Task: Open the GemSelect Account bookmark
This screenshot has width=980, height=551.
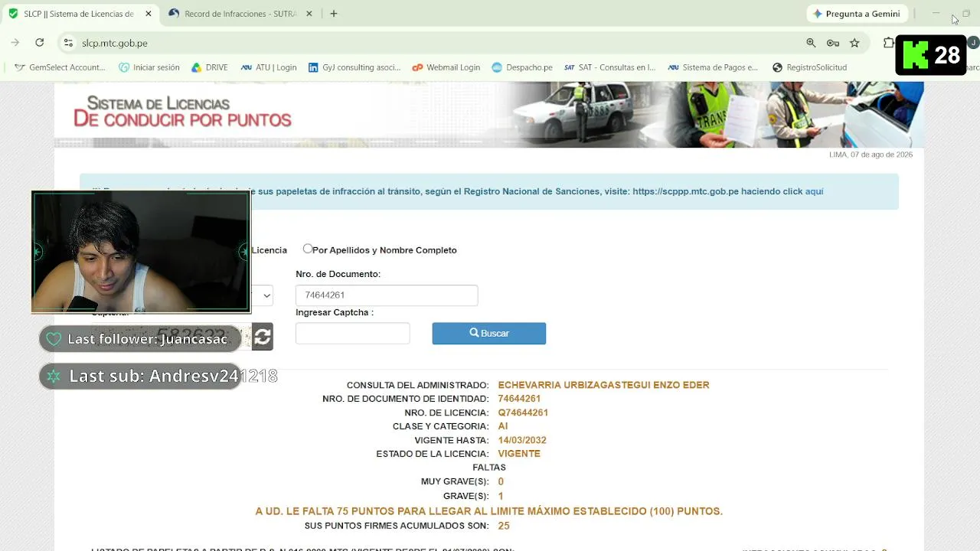Action: coord(60,67)
